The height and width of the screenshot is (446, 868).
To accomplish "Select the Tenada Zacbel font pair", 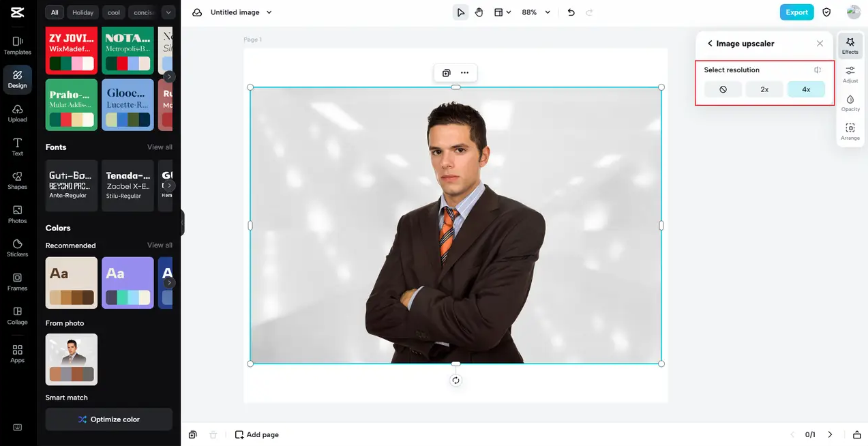I will [x=128, y=185].
